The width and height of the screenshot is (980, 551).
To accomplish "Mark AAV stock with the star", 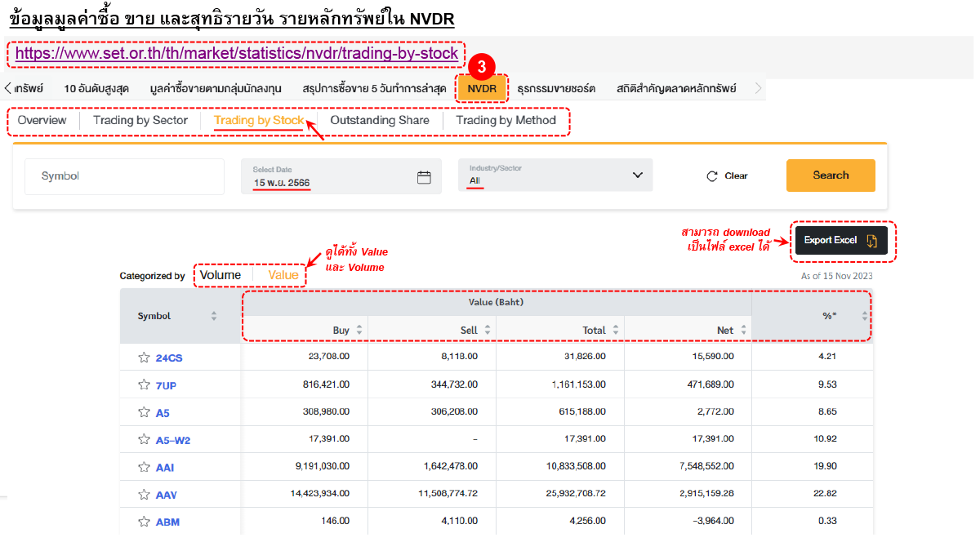I will (x=144, y=495).
